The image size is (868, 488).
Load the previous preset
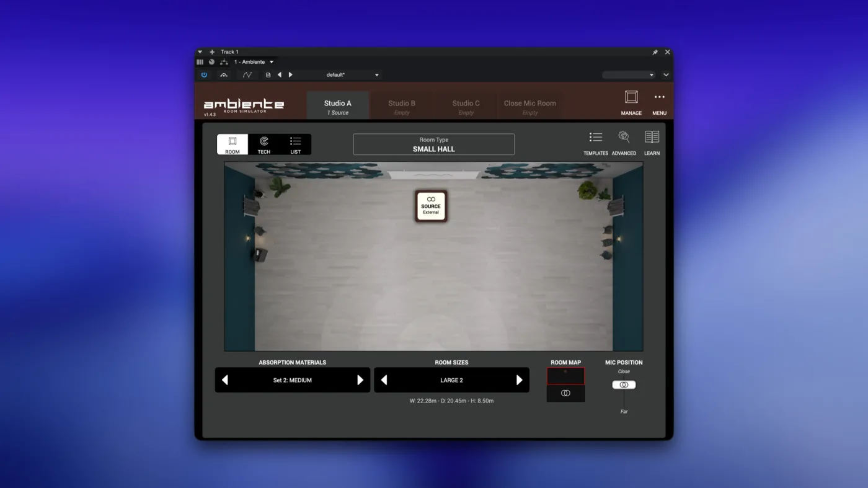point(279,75)
